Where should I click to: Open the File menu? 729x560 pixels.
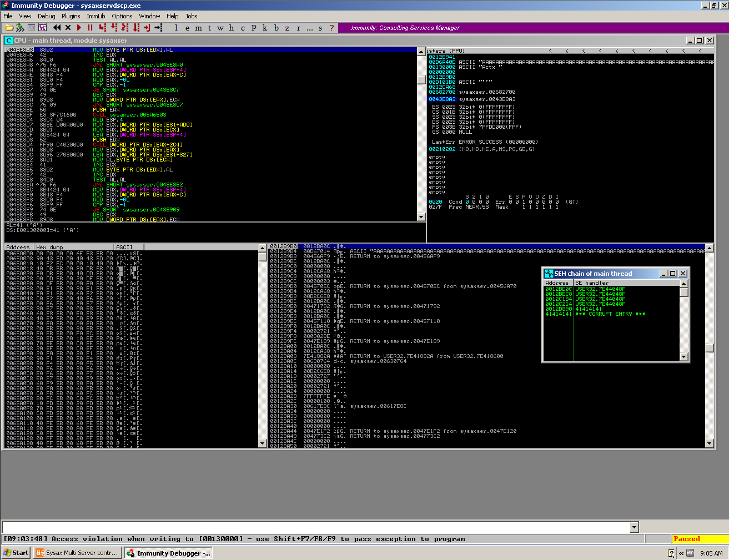[x=8, y=16]
